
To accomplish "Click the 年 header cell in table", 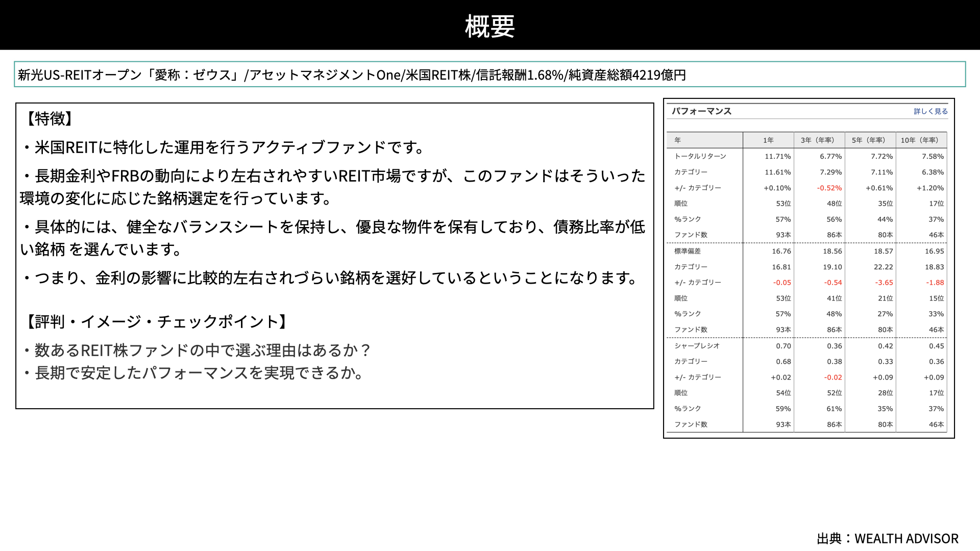I will click(704, 140).
